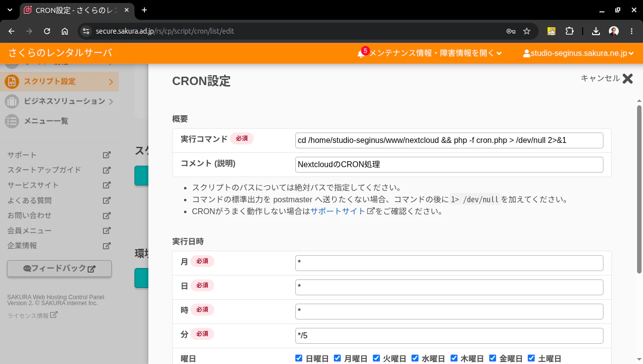Click the ビジネスソリューション sidebar icon
This screenshot has width=643, height=364.
[12, 101]
